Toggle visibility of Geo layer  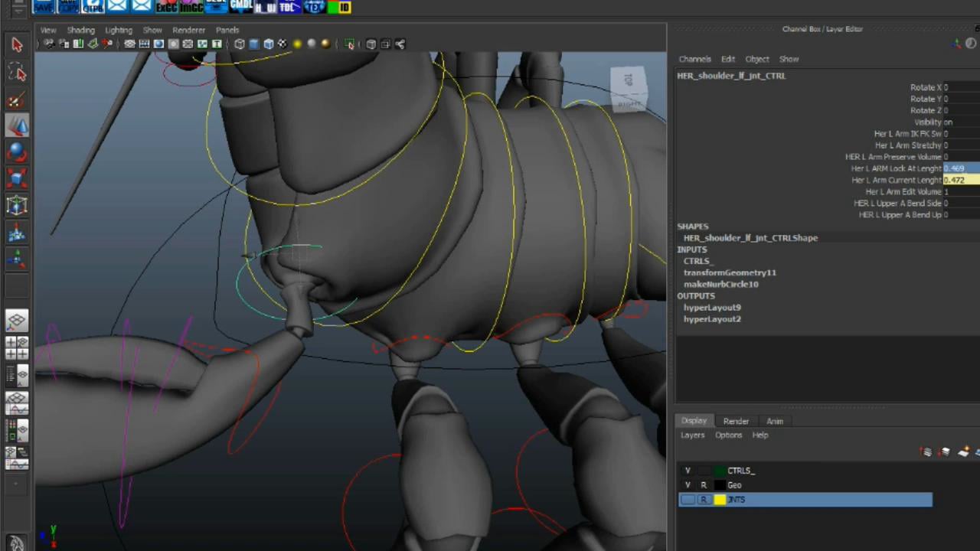tap(688, 485)
